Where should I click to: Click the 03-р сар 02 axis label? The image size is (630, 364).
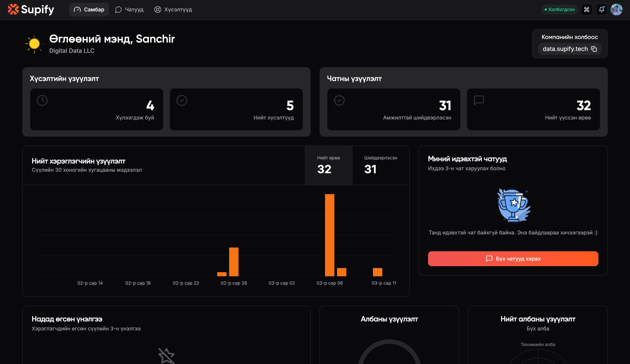tap(282, 283)
